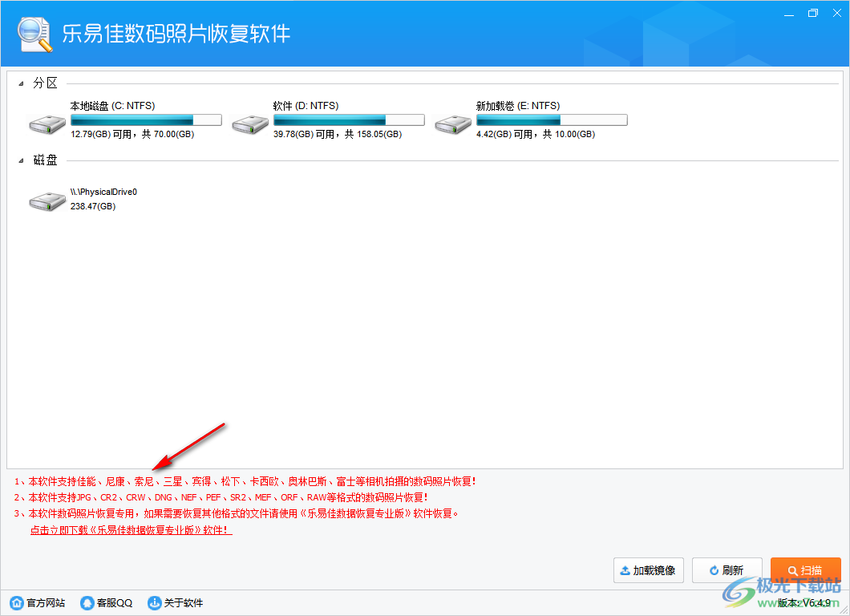Click the 加载镜像 button
Screen dimensions: 850x616
[649, 570]
